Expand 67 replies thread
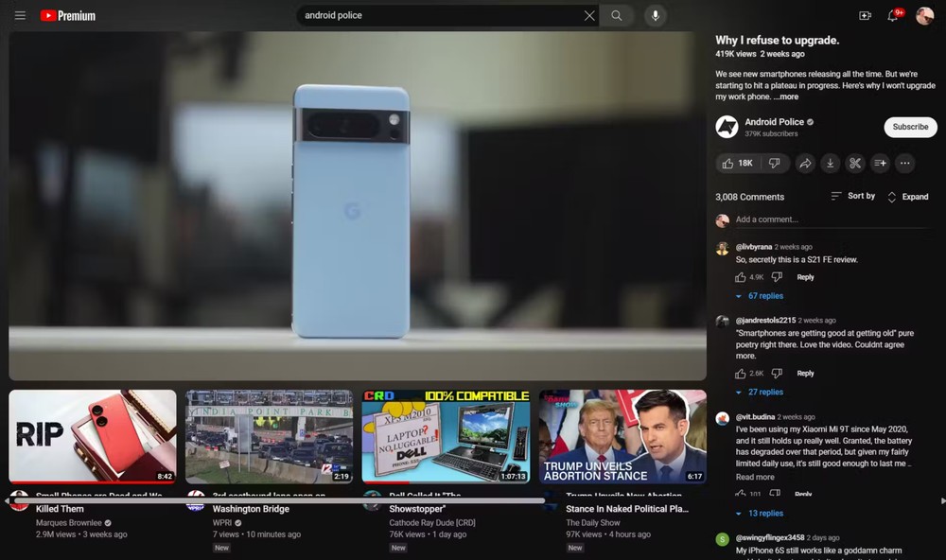The height and width of the screenshot is (560, 946). click(760, 296)
